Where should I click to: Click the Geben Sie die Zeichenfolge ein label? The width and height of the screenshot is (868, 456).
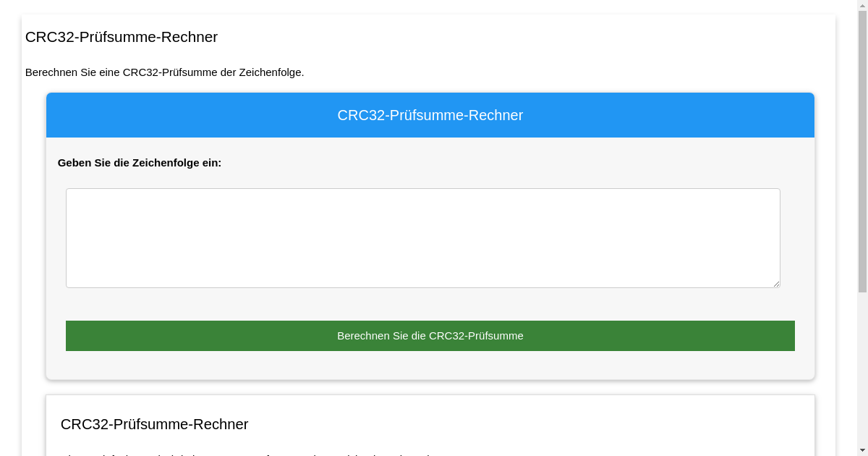(x=140, y=163)
